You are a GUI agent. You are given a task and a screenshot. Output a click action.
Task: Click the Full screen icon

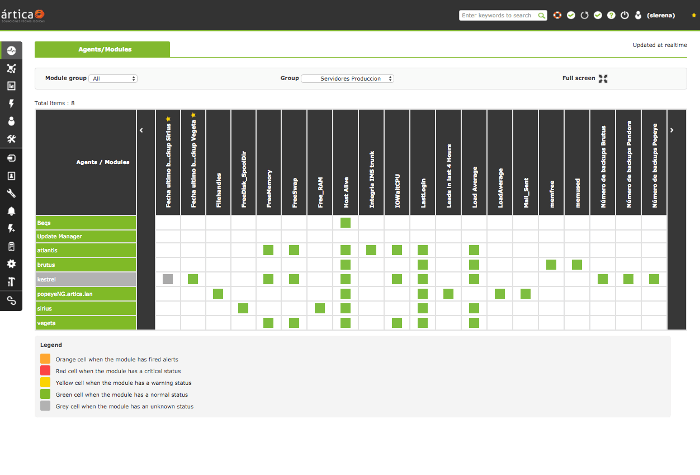(602, 78)
